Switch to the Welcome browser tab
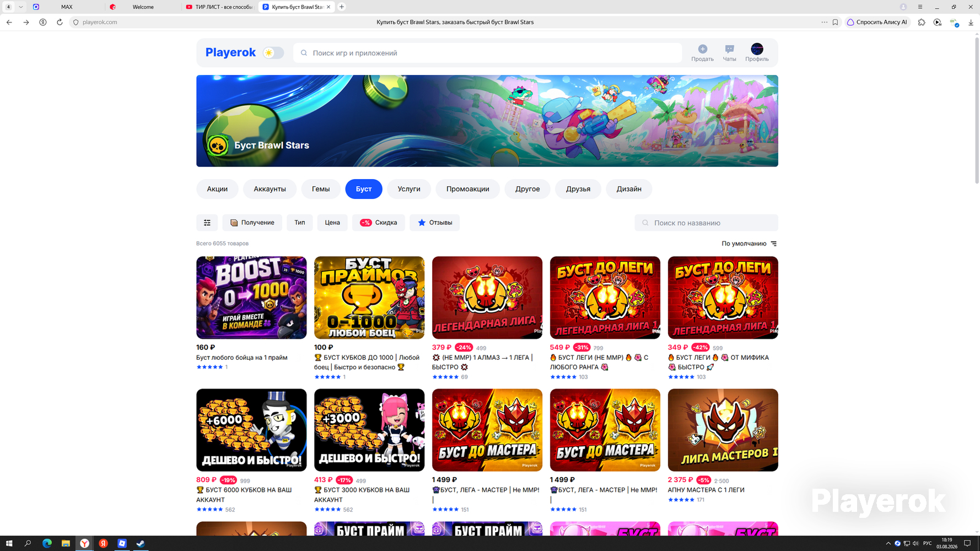The image size is (980, 551). (x=143, y=7)
